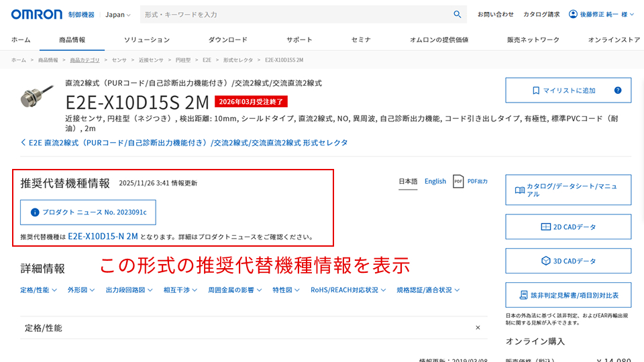Viewport: 644px width, 362px height.
Task: Open catalog, datasheet and manual
Action: click(568, 190)
